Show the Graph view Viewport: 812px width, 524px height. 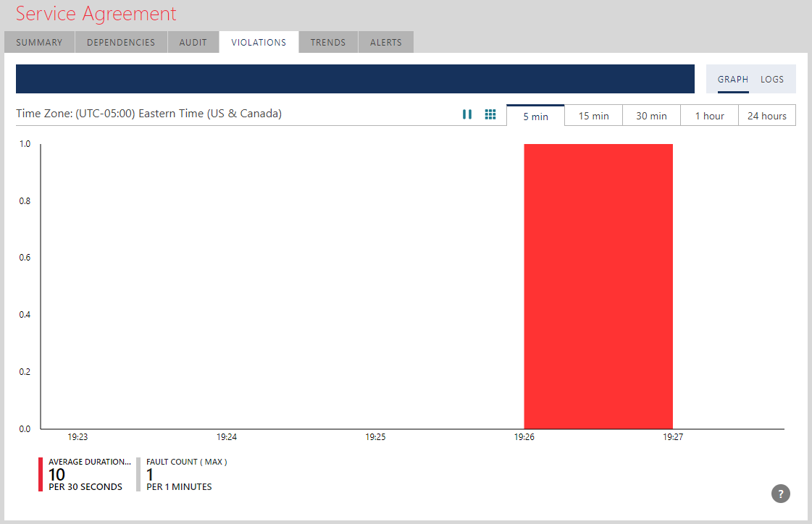(733, 80)
